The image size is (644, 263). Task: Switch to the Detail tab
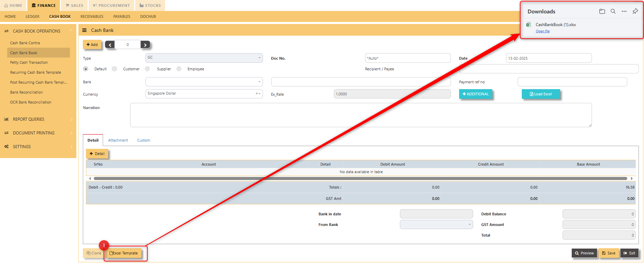(93, 140)
